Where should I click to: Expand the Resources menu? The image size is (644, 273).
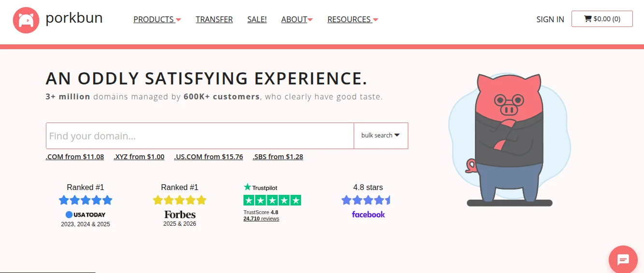pos(353,19)
